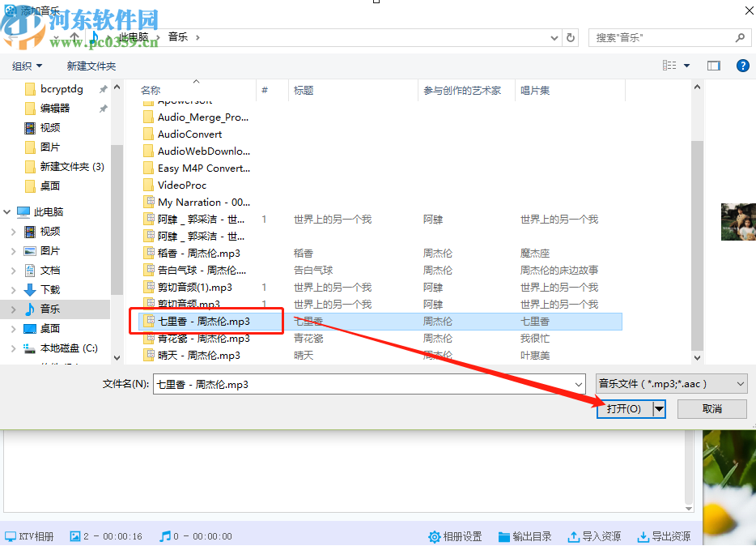Select 晴天 - 周杰伦.mp3 file
Screen dimensions: 756x546
[x=193, y=356]
